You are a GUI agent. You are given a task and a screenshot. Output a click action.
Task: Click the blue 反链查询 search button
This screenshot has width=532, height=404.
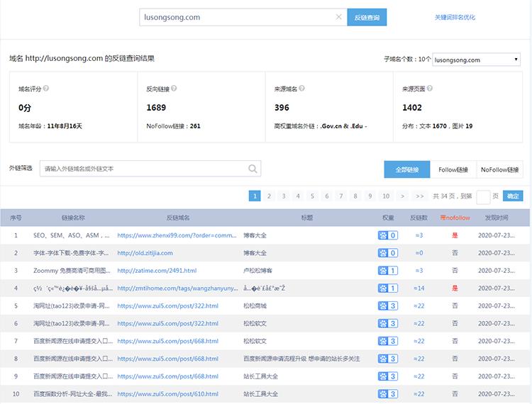(367, 17)
